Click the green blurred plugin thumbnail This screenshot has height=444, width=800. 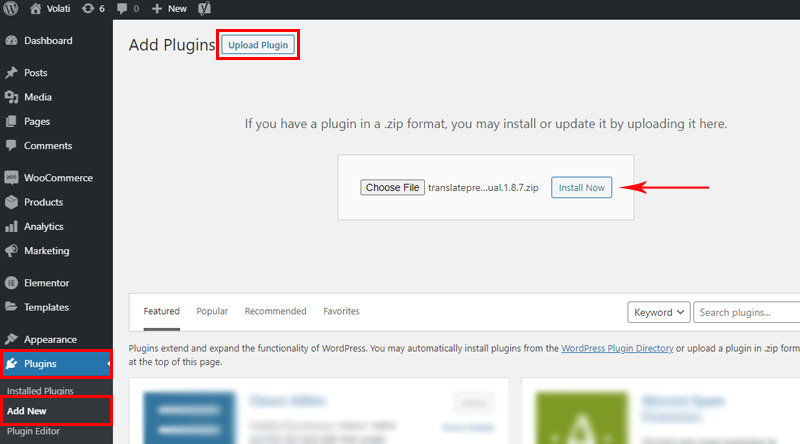click(x=581, y=417)
